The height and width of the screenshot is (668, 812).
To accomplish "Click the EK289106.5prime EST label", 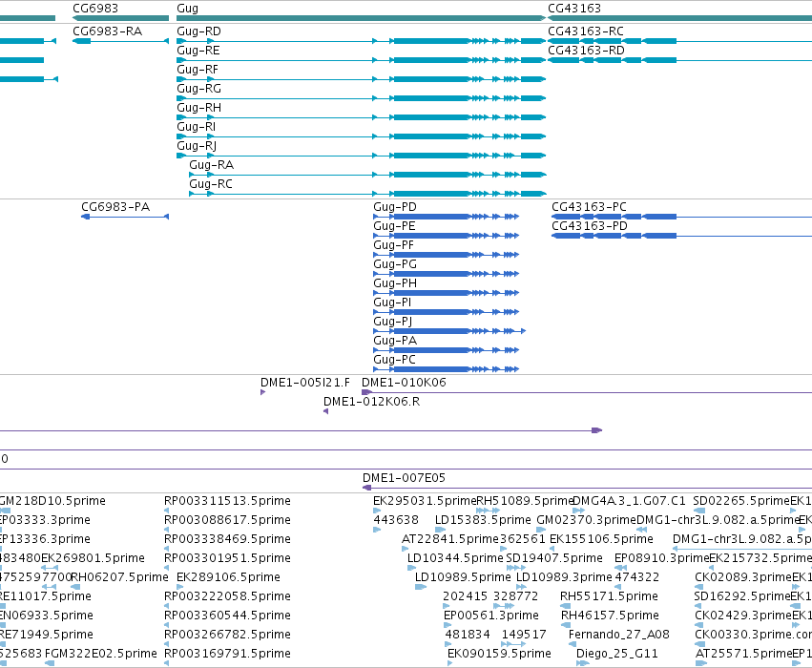I will click(x=228, y=577).
